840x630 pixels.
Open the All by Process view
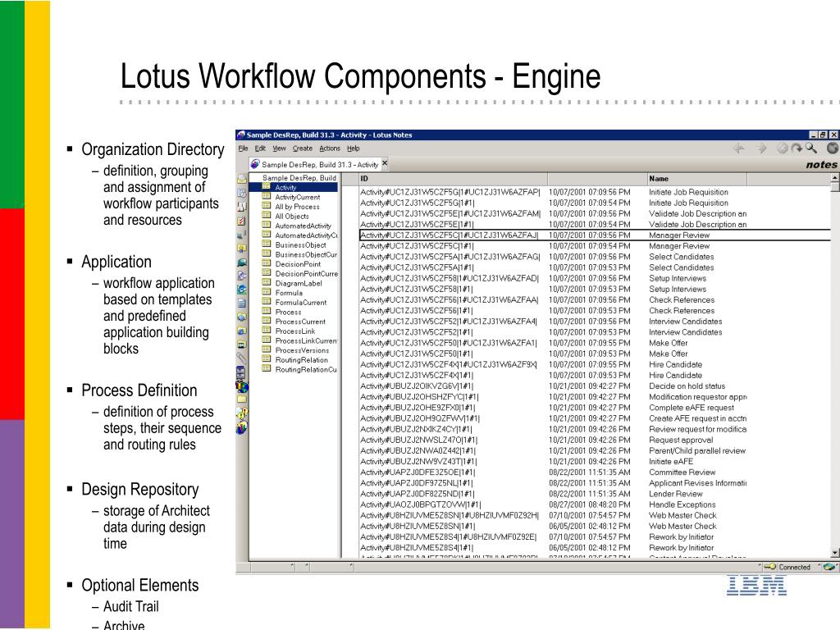coord(297,207)
